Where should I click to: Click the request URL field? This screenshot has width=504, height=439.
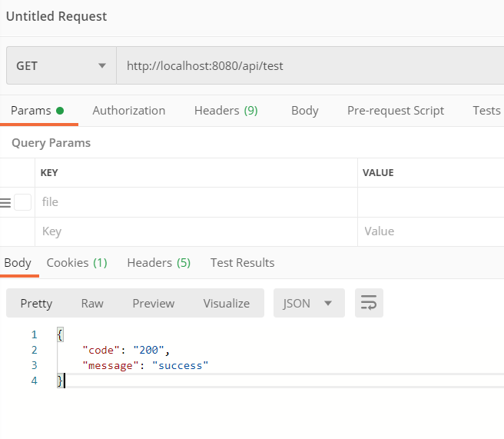point(307,66)
